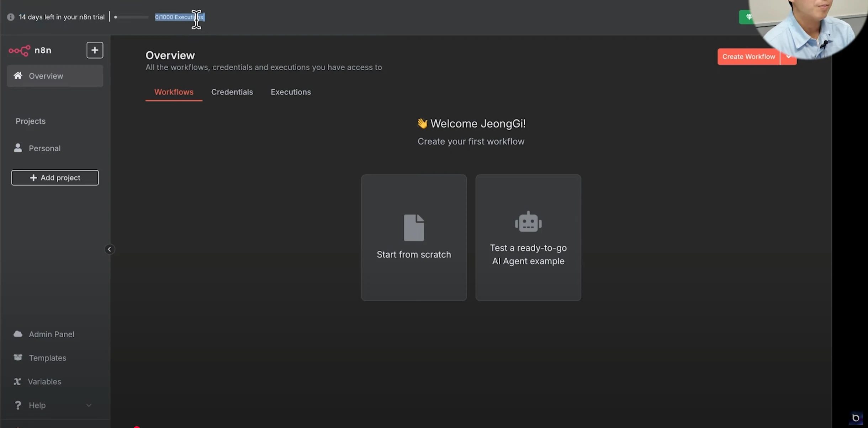Image resolution: width=868 pixels, height=428 pixels.
Task: Click the Admin Panel cloud icon
Action: pos(18,334)
